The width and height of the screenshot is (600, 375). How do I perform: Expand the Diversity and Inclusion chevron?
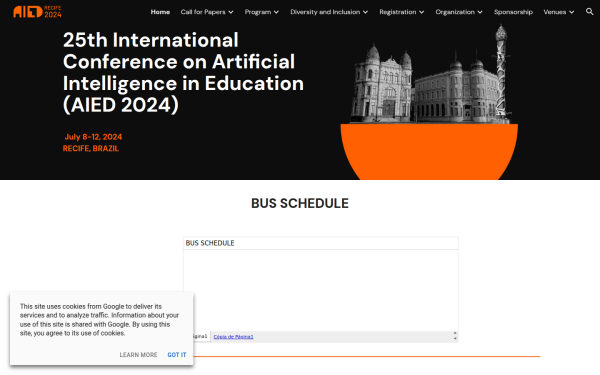[365, 12]
